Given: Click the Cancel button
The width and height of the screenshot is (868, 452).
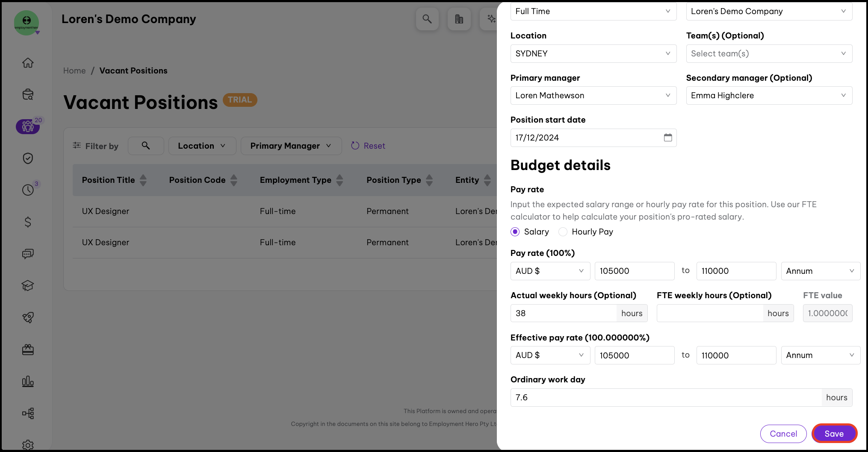Looking at the screenshot, I should (x=783, y=434).
